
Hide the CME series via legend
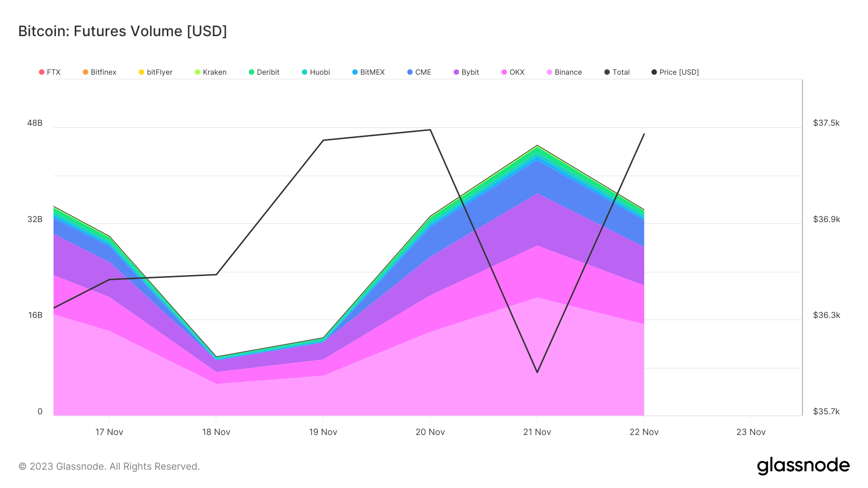coord(419,72)
